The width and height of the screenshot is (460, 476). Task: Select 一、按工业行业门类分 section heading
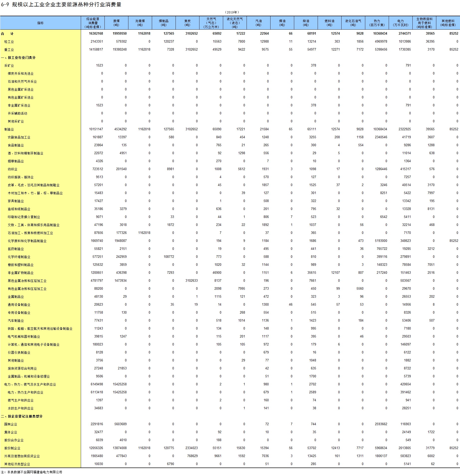[x=18, y=58]
